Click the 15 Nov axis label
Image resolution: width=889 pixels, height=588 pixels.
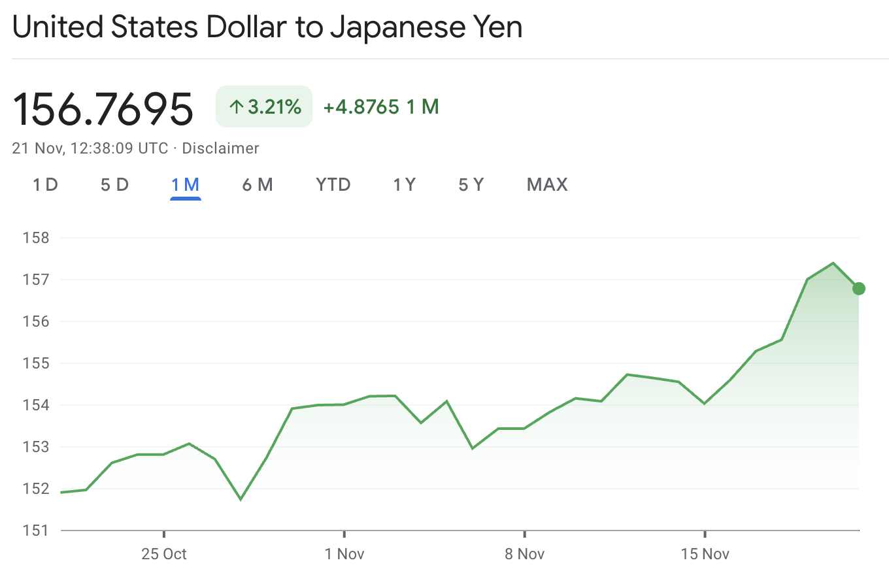(707, 553)
